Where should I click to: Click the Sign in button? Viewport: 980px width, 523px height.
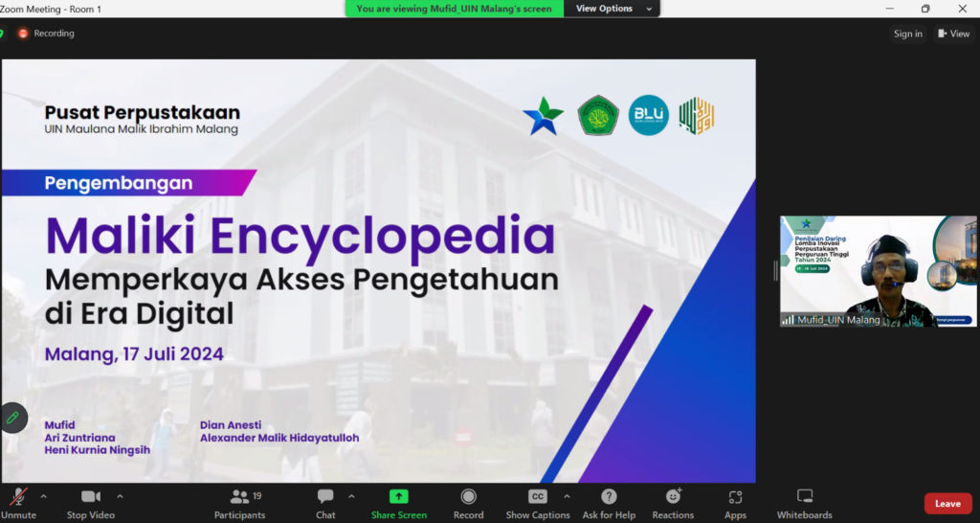(907, 34)
